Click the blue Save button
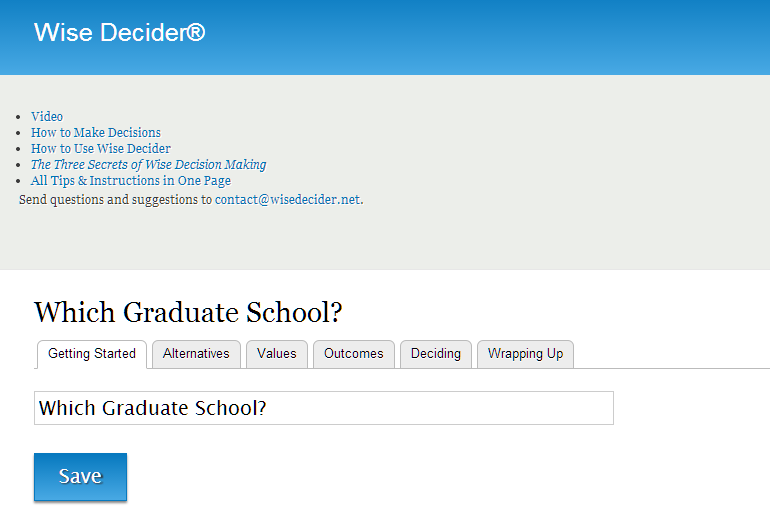Image resolution: width=770 pixels, height=530 pixels. 81,477
